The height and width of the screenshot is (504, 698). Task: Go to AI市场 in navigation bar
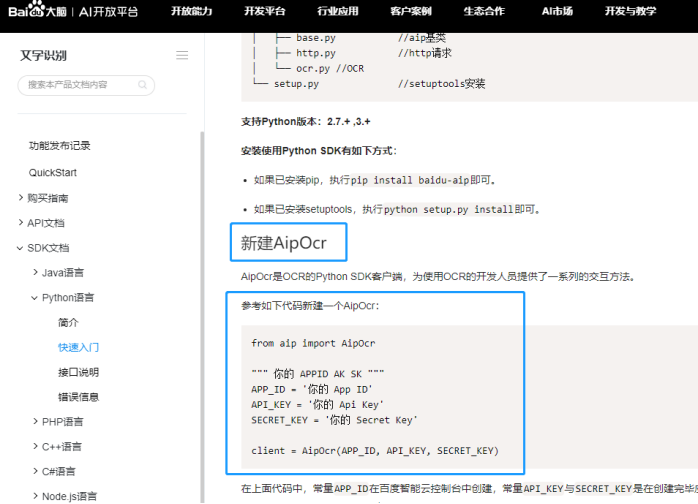click(x=557, y=12)
